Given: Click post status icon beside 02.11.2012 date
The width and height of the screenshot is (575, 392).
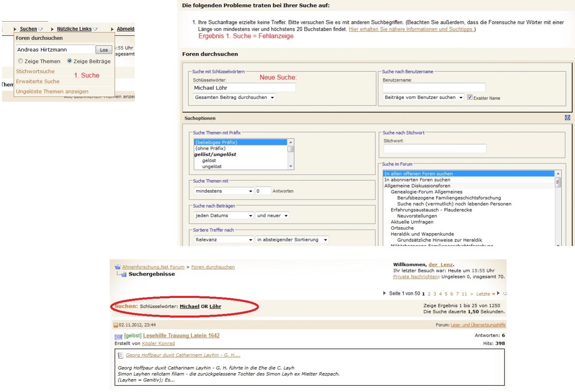Looking at the screenshot, I should pyautogui.click(x=116, y=325).
